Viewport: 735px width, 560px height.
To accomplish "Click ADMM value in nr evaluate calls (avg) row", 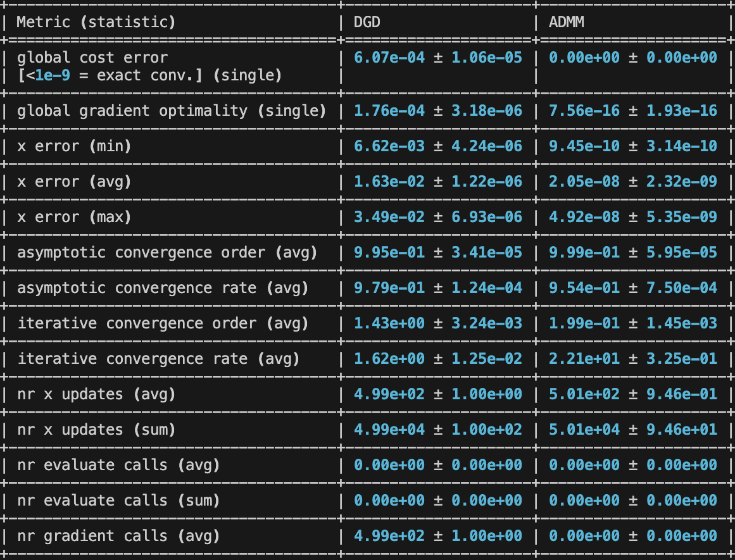I will click(633, 465).
